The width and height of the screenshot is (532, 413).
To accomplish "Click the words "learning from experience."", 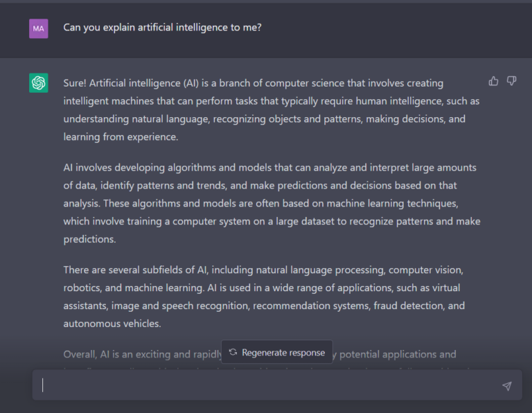I will tap(121, 137).
